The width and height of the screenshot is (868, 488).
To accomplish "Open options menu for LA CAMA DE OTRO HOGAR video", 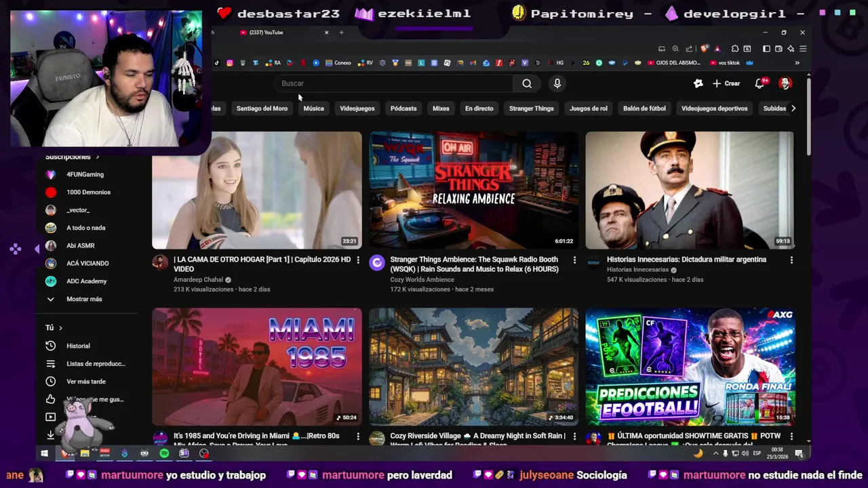I will click(x=358, y=260).
